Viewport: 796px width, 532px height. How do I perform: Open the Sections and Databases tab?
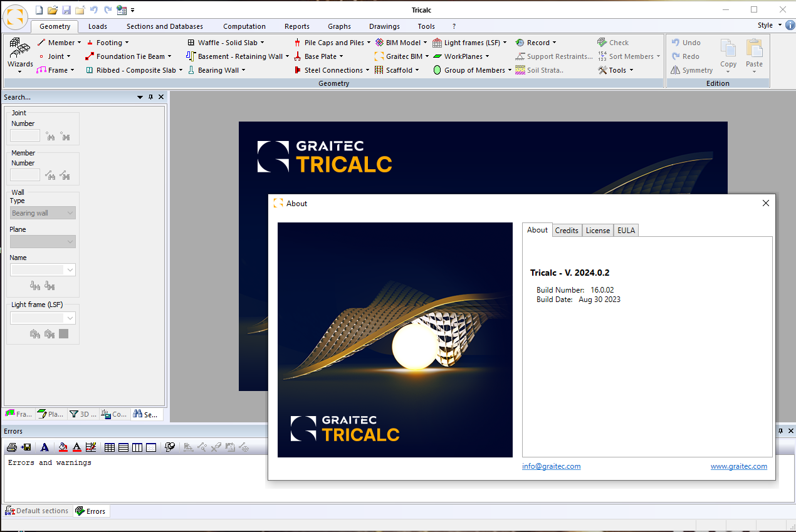point(165,26)
